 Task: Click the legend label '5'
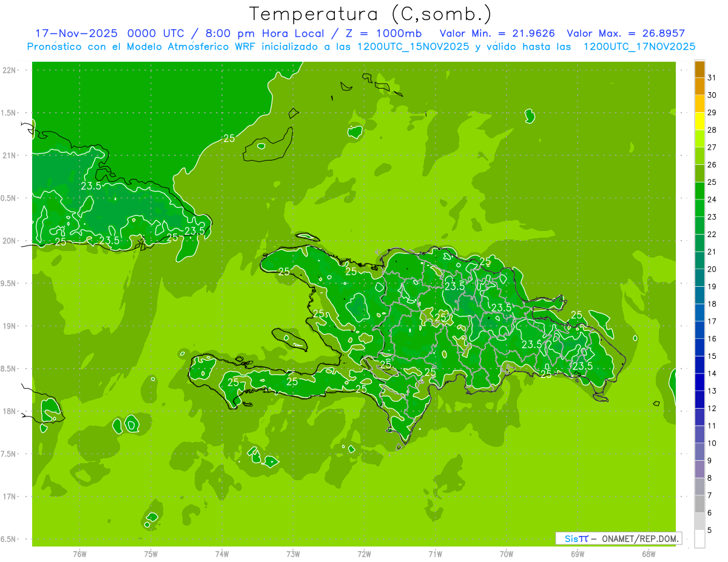710,530
